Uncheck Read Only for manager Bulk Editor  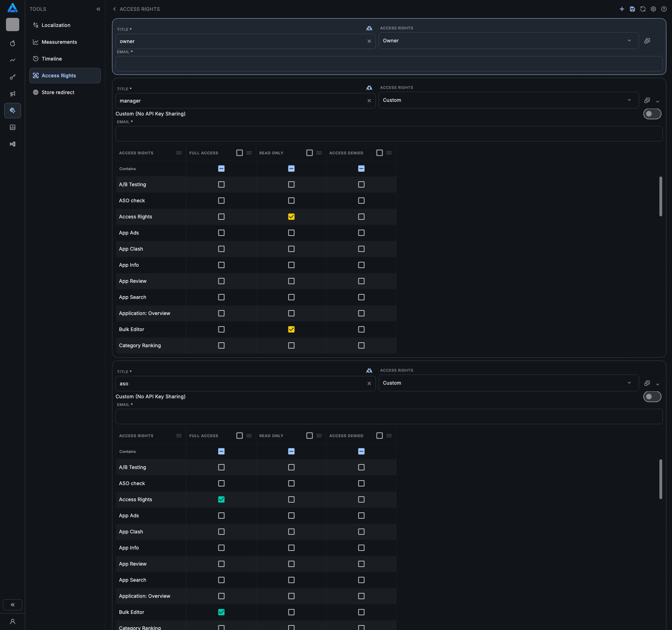click(x=291, y=329)
